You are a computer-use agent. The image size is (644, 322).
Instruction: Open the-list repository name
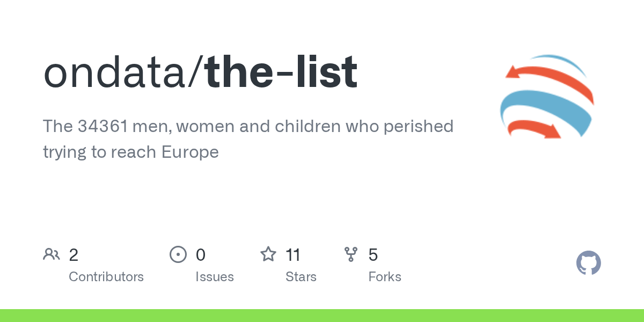coord(281,72)
